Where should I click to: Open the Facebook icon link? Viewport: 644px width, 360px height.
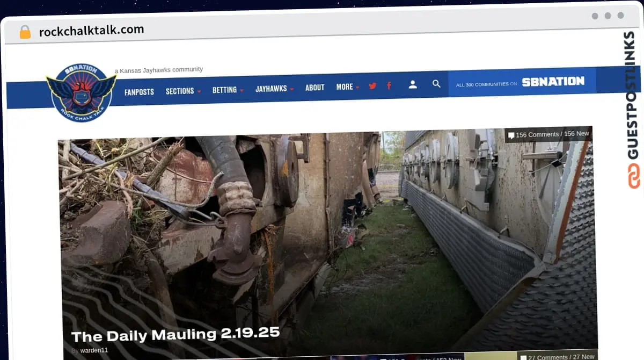click(x=389, y=85)
